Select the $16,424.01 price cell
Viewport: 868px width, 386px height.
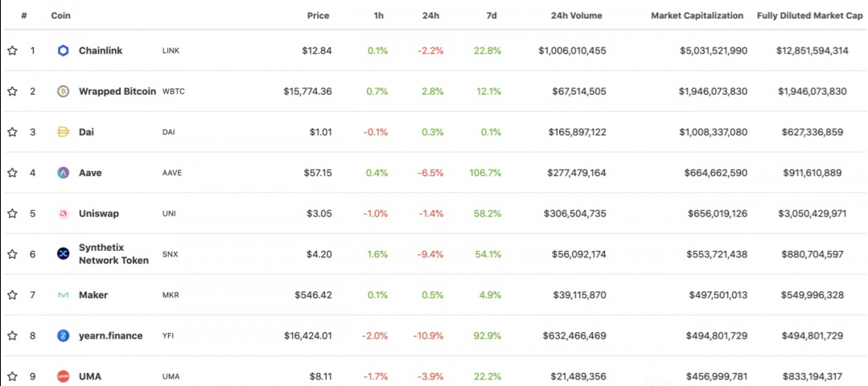coord(308,335)
